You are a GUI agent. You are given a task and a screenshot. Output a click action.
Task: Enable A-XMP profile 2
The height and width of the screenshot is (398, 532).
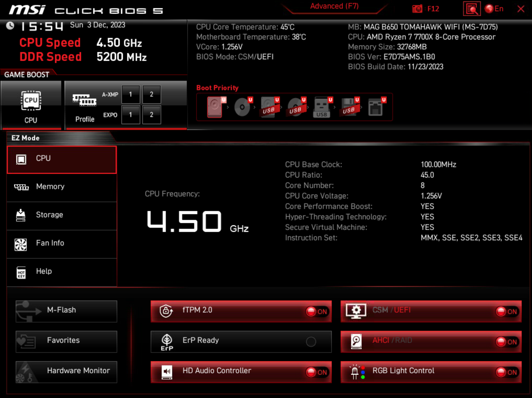(x=152, y=94)
